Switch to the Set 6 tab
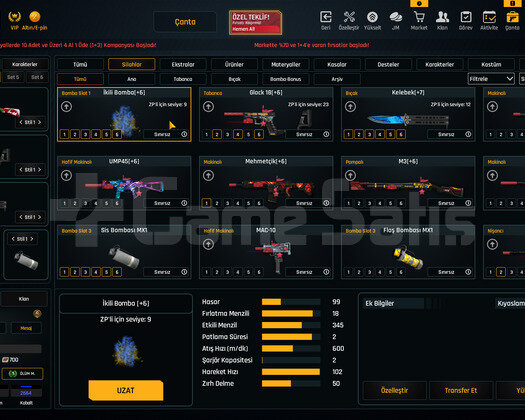 (x=37, y=77)
